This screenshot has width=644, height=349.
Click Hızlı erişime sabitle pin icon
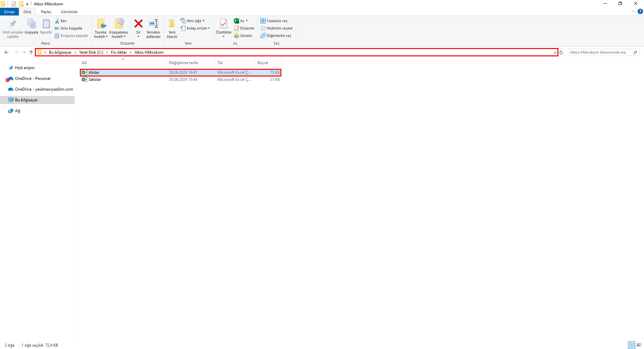coord(13,24)
